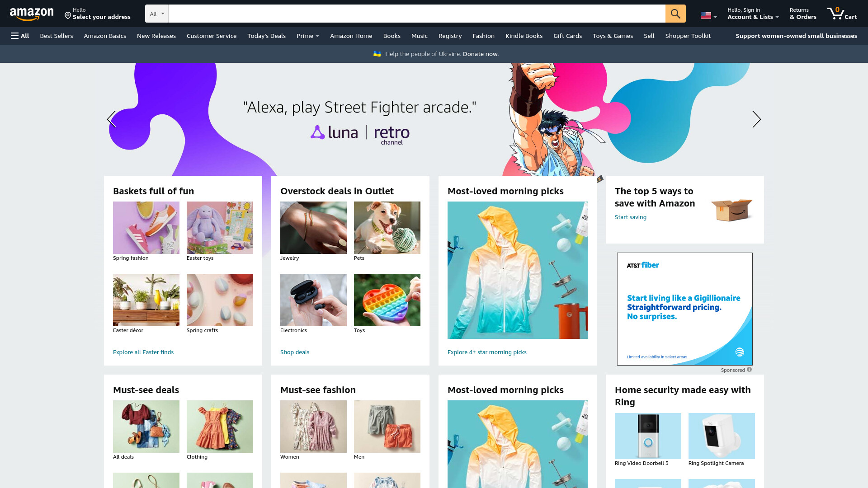Open the shopping cart icon
This screenshot has width=868, height=488.
pos(842,14)
